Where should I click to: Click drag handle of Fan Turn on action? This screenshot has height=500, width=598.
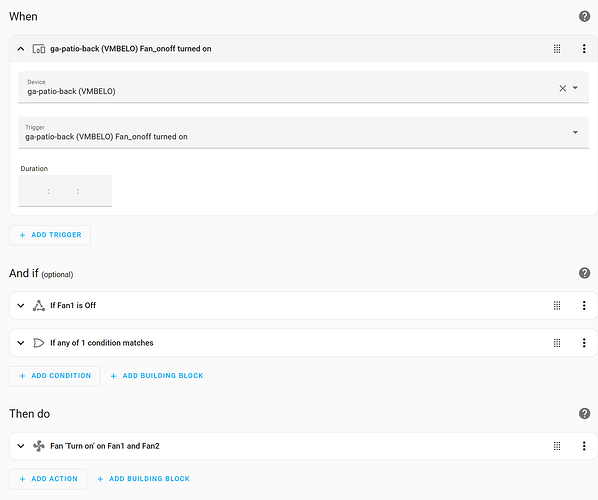(x=557, y=445)
